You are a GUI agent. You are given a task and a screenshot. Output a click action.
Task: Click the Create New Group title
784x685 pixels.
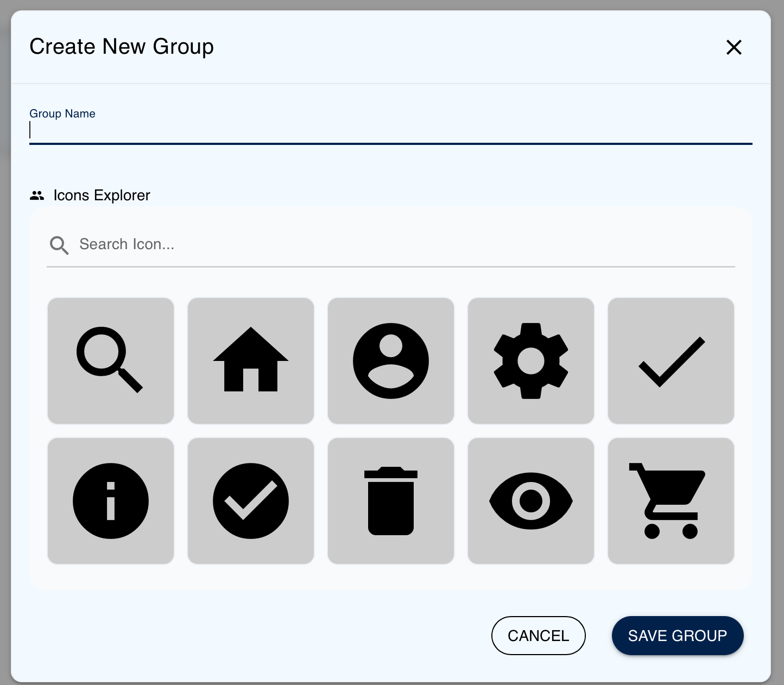(x=122, y=47)
